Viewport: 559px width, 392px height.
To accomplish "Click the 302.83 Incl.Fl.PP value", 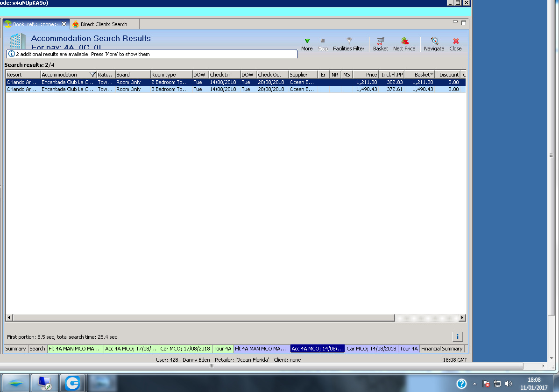I will 395,82.
